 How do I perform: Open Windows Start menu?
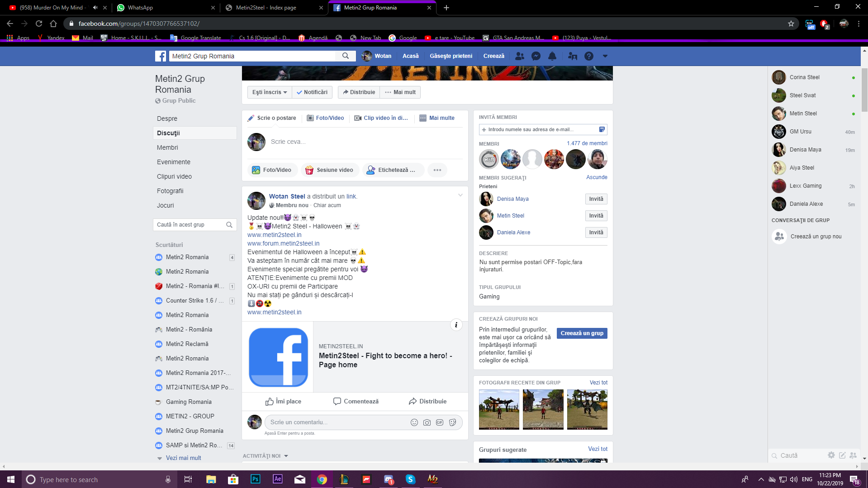click(x=11, y=479)
